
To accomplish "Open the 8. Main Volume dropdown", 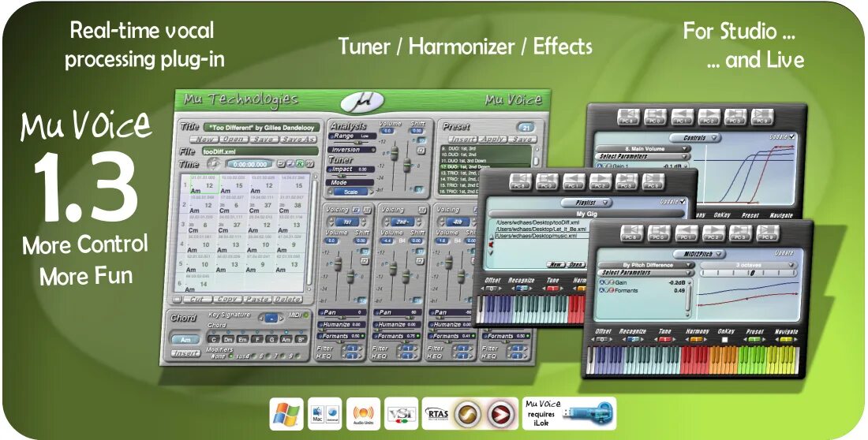I will pos(642,149).
